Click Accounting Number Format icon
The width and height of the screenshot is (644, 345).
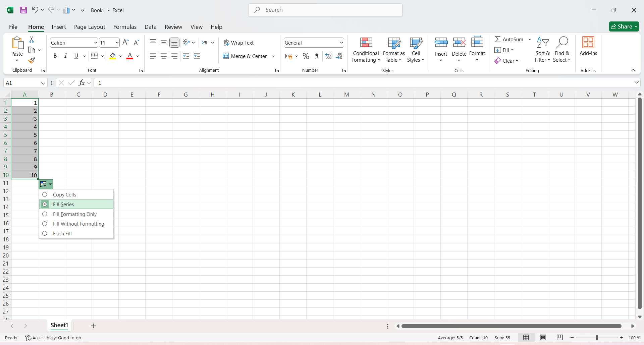click(289, 56)
